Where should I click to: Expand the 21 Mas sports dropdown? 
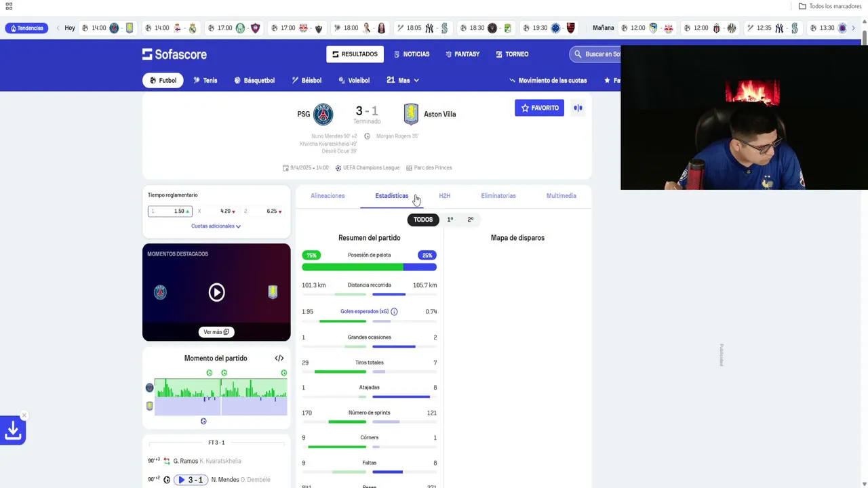[403, 80]
